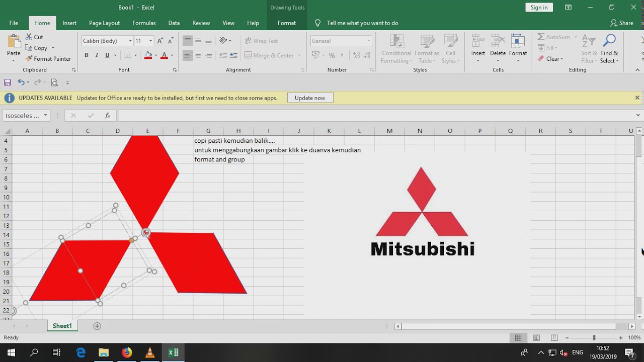This screenshot has height=362, width=644.
Task: Open the Drawing Tools Format tab
Action: coord(287,23)
